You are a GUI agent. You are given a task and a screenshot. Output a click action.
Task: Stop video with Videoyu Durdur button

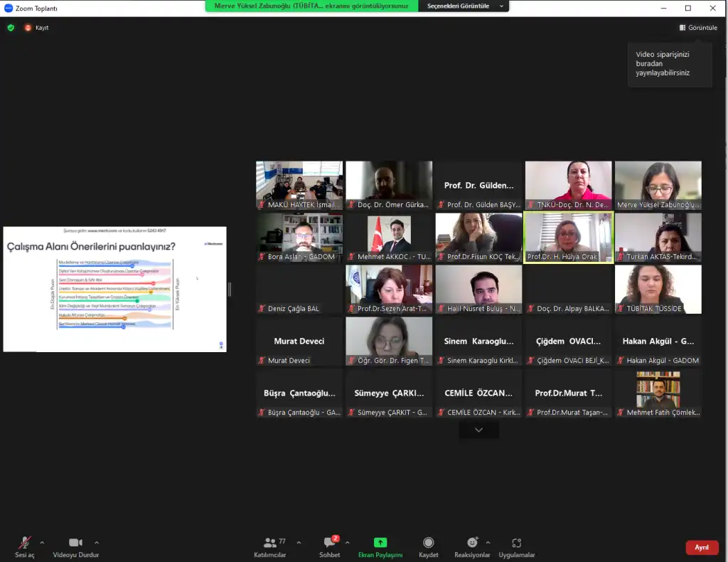[x=75, y=543]
